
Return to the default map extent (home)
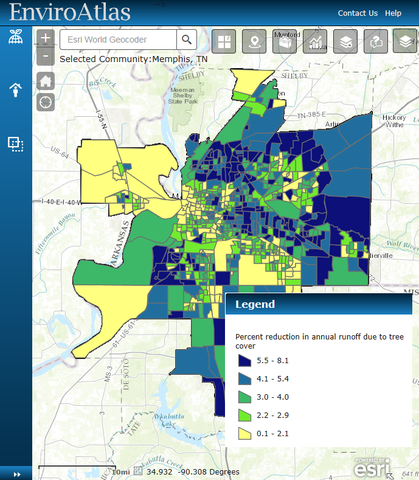[46, 81]
